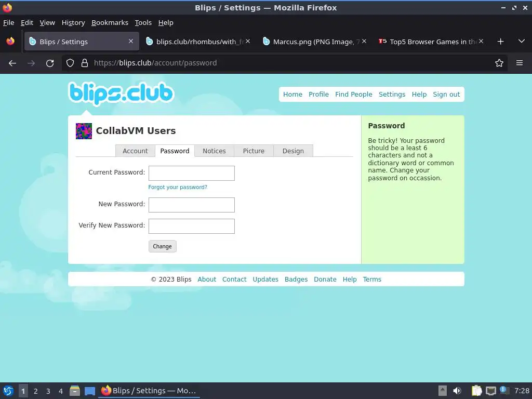Screen dimensions: 532x399
Task: Focus the New Password field
Action: pos(192,205)
